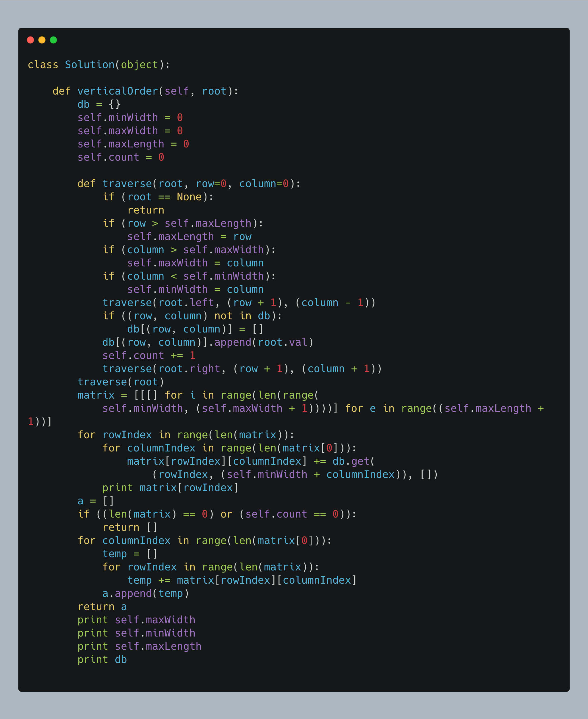Click the lone 'return' statement under root check
This screenshot has width=588, height=719.
click(146, 210)
